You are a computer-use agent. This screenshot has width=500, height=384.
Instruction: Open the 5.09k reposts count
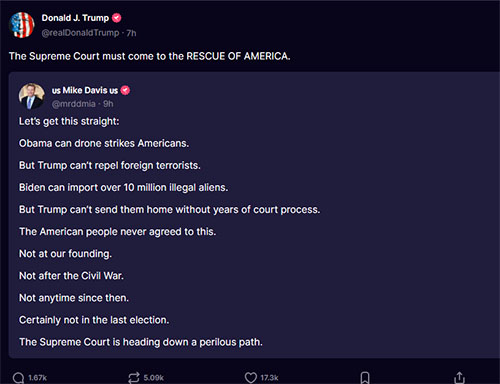[x=154, y=378]
